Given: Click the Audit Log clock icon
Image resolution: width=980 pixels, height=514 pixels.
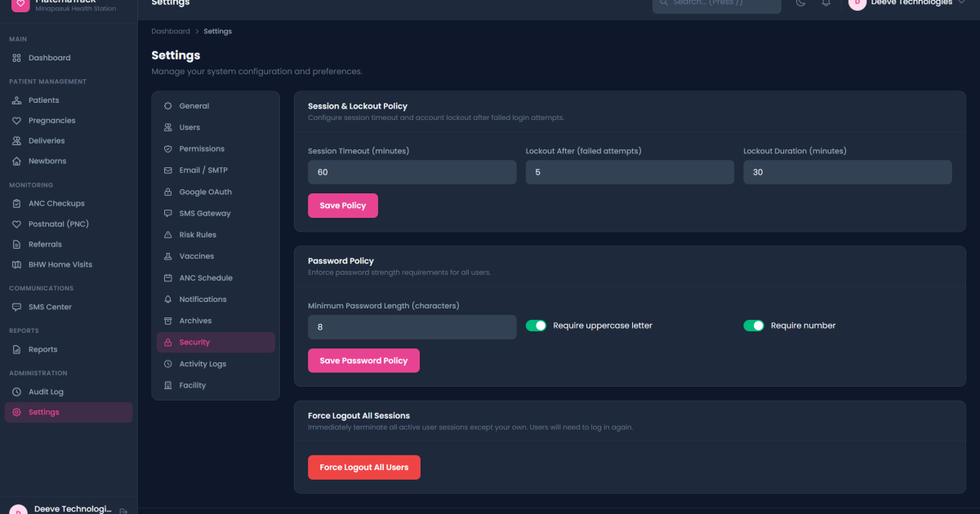Looking at the screenshot, I should pos(16,392).
